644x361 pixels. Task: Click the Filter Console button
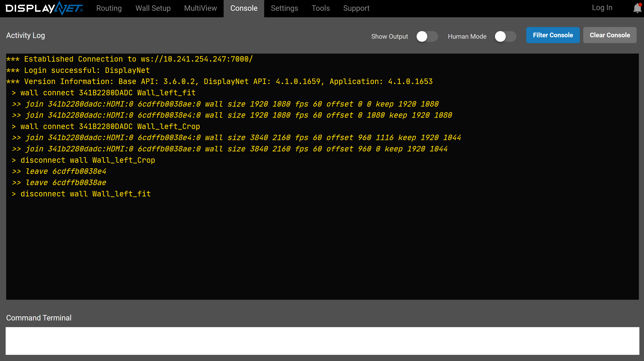(553, 35)
